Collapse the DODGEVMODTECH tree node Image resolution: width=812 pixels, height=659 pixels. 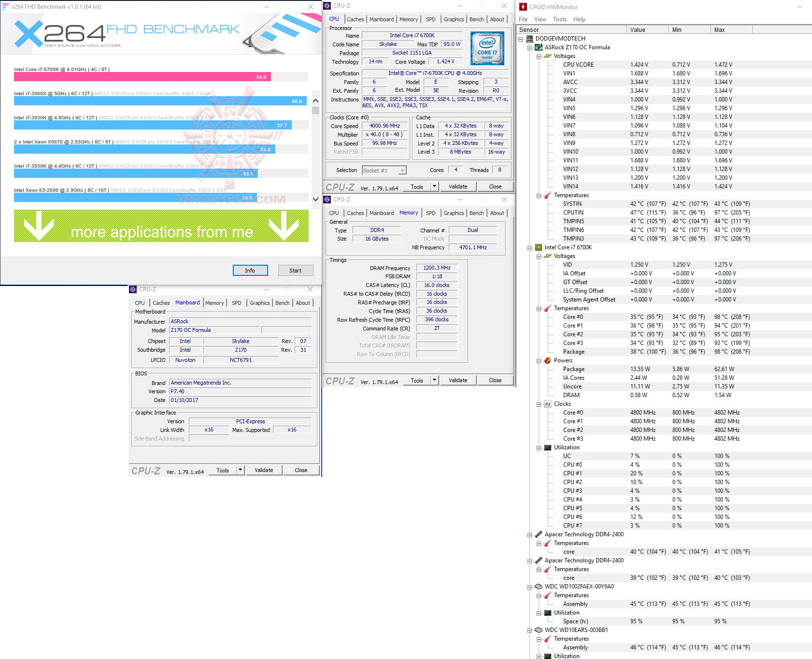pos(521,39)
